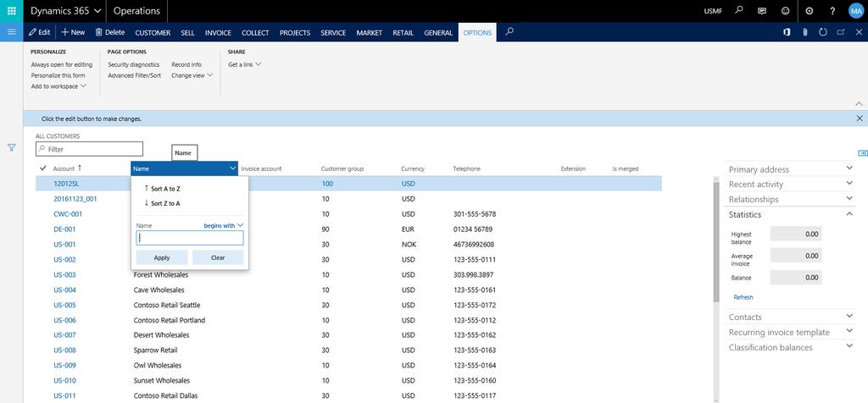Click Record info
The height and width of the screenshot is (403, 868).
click(x=186, y=64)
